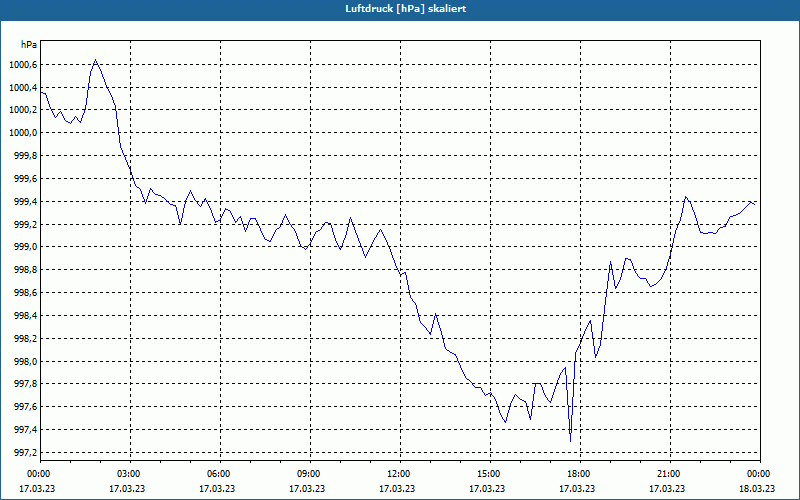Select the 997,6 pressure value
This screenshot has height=500, width=800.
pyautogui.click(x=26, y=407)
